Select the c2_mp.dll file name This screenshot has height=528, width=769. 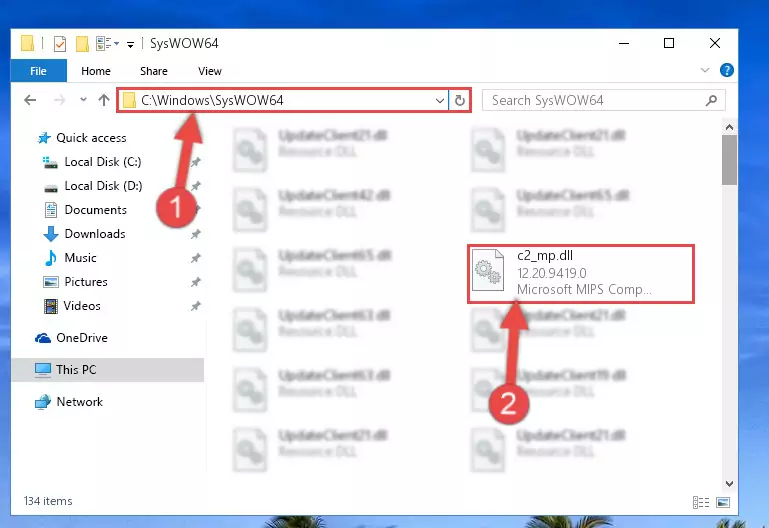545,255
